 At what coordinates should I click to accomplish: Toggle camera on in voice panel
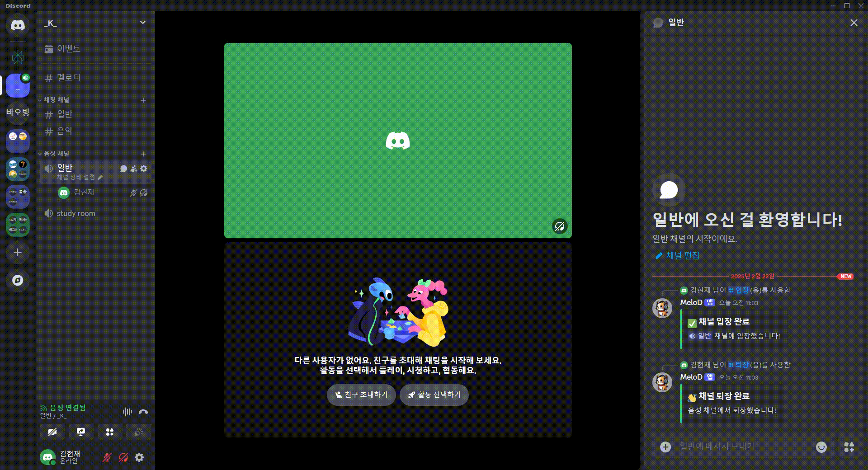52,432
